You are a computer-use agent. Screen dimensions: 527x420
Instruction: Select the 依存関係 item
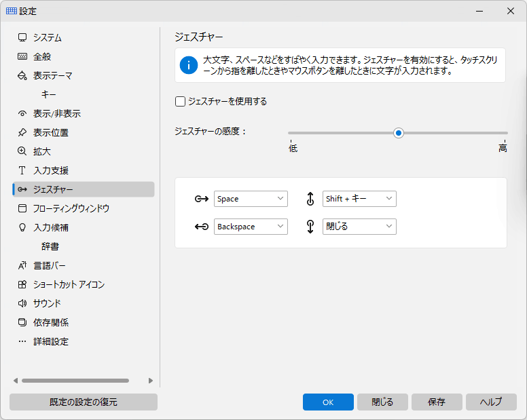click(84, 322)
